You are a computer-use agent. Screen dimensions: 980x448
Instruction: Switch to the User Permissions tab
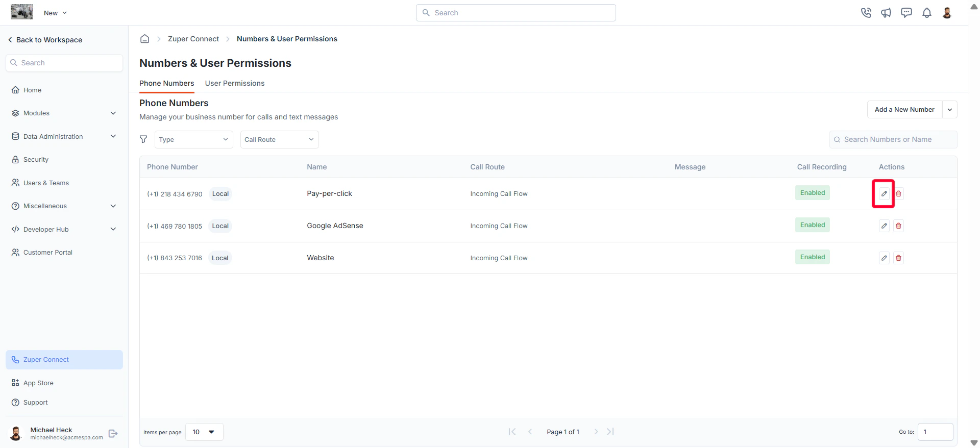coord(235,83)
